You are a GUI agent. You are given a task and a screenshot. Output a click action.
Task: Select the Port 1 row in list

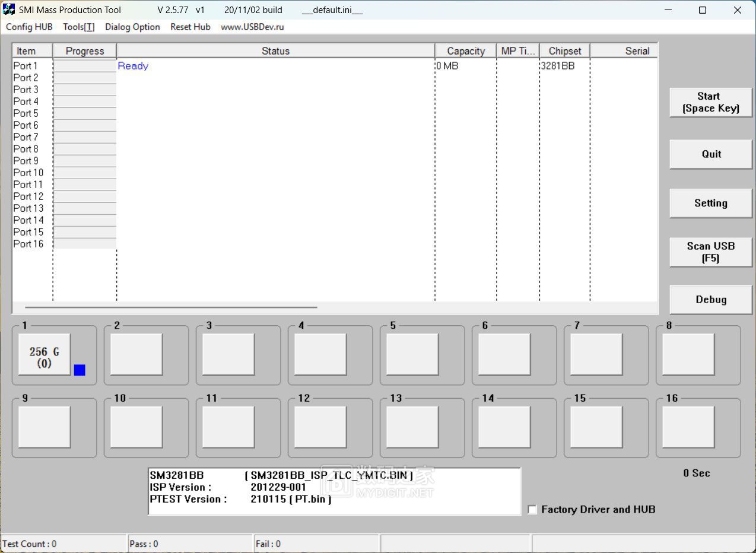coord(26,66)
